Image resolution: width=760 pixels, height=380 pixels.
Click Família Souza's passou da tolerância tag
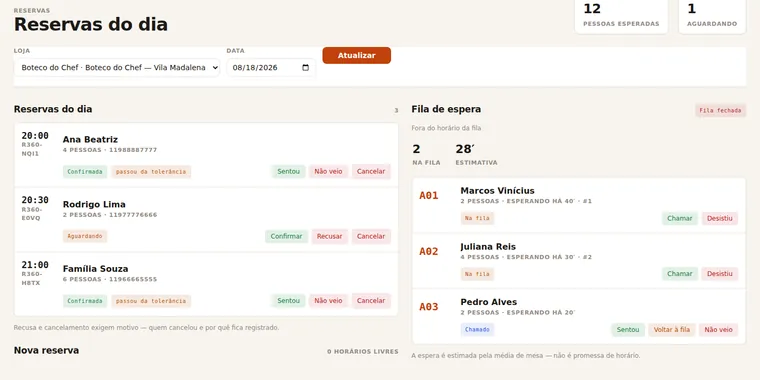151,301
